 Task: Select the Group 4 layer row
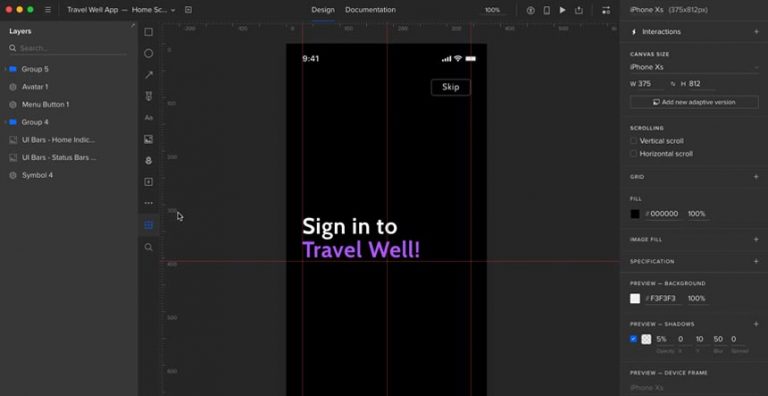tap(69, 122)
